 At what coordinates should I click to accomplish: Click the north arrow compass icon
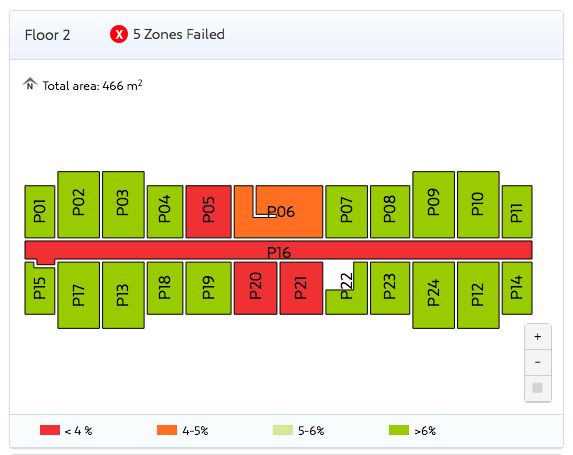point(30,84)
